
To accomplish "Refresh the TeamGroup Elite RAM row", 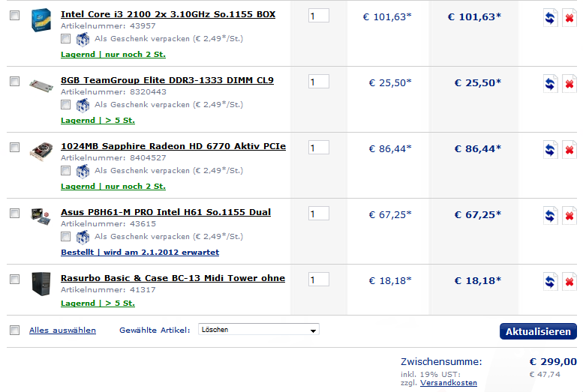I will tap(550, 84).
